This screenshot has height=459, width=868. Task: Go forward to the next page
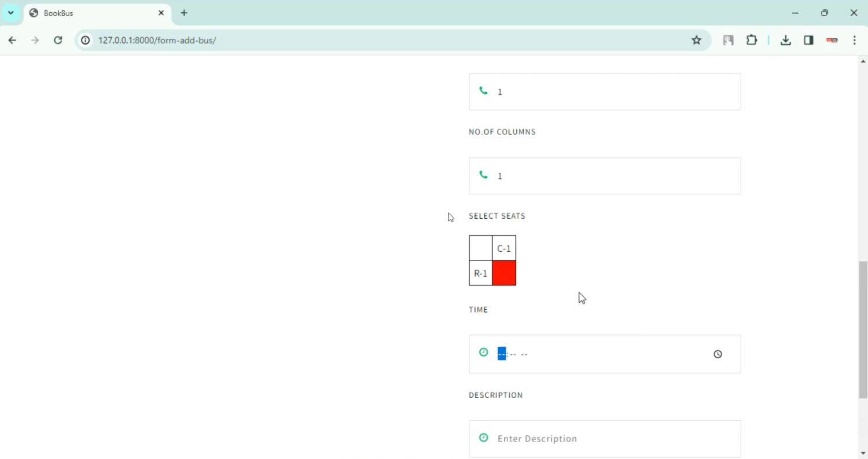point(35,40)
